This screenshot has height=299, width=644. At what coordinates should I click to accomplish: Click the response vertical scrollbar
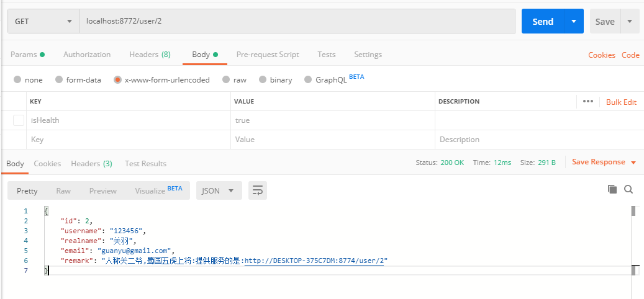633,211
